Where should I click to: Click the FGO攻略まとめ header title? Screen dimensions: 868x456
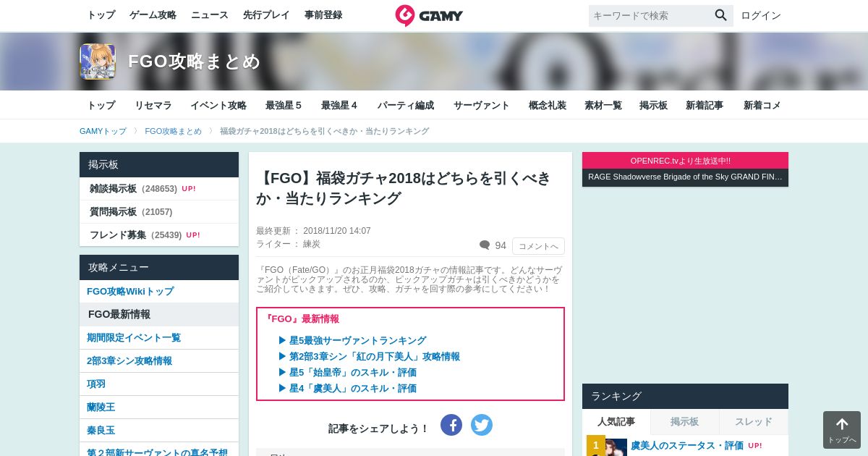click(195, 62)
